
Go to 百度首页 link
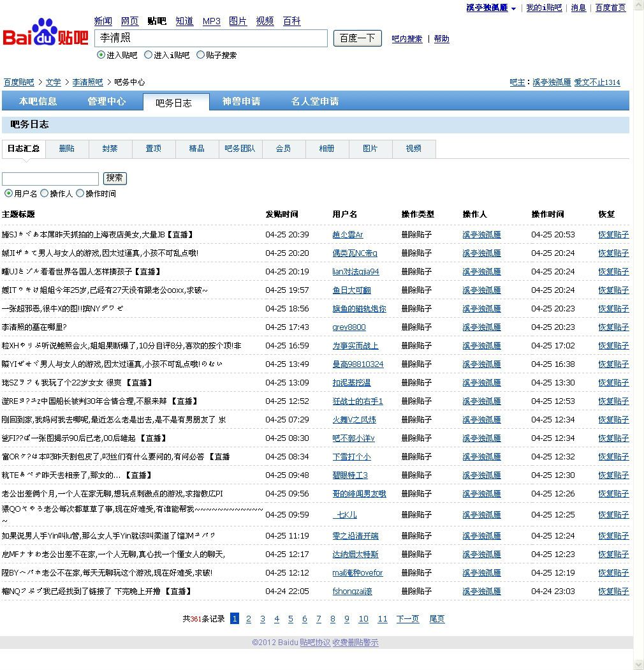point(611,8)
